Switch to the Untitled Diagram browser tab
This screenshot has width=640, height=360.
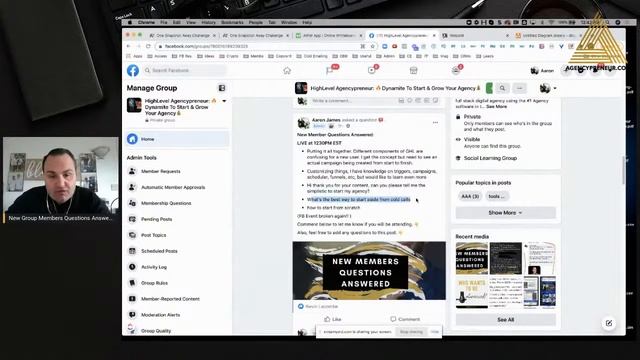[x=548, y=36]
